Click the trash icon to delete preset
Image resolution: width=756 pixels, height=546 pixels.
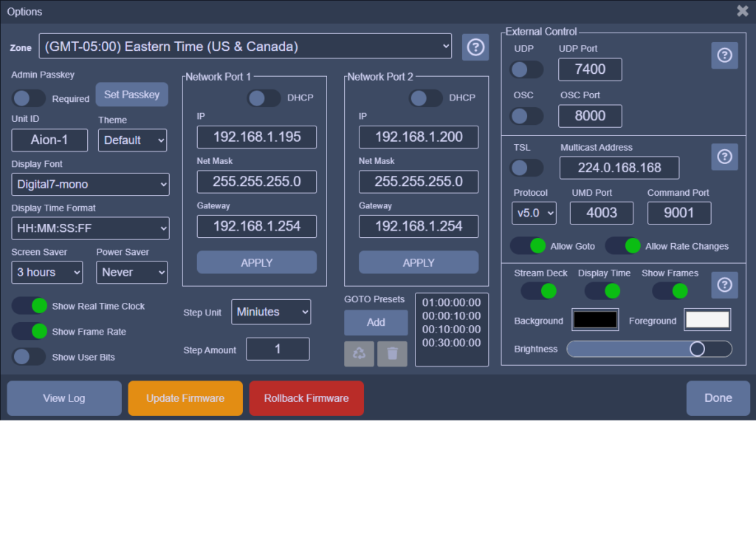(392, 354)
